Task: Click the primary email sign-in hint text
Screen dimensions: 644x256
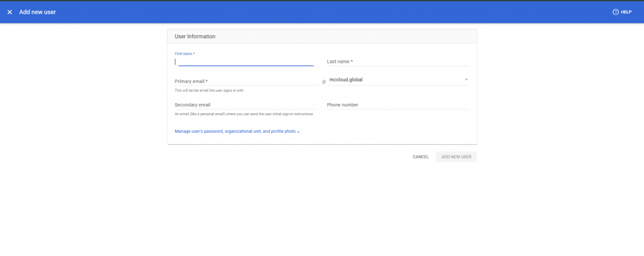Action: [x=209, y=91]
